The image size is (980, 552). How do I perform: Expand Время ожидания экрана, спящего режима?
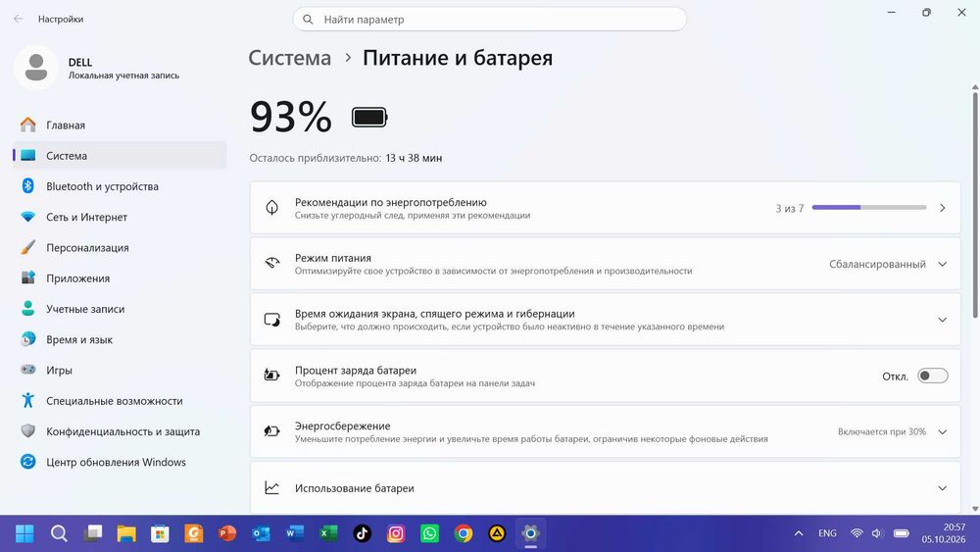605,320
